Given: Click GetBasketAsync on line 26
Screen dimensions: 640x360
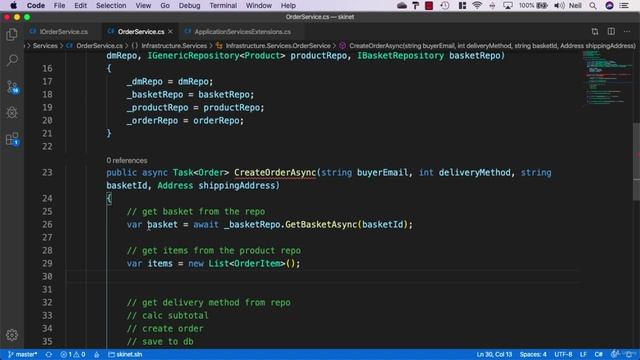Looking at the screenshot, I should (321, 224).
